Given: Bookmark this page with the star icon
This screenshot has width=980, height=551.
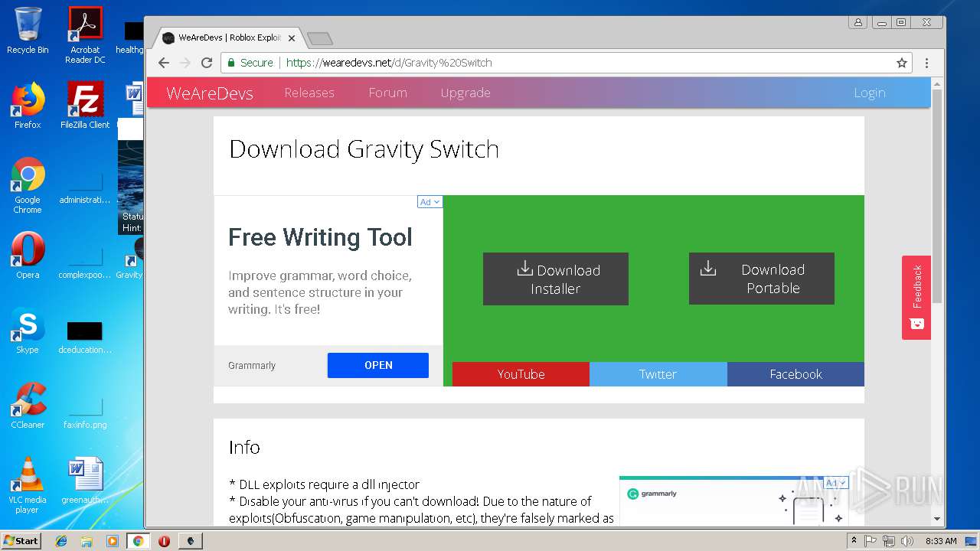Looking at the screenshot, I should tap(902, 63).
